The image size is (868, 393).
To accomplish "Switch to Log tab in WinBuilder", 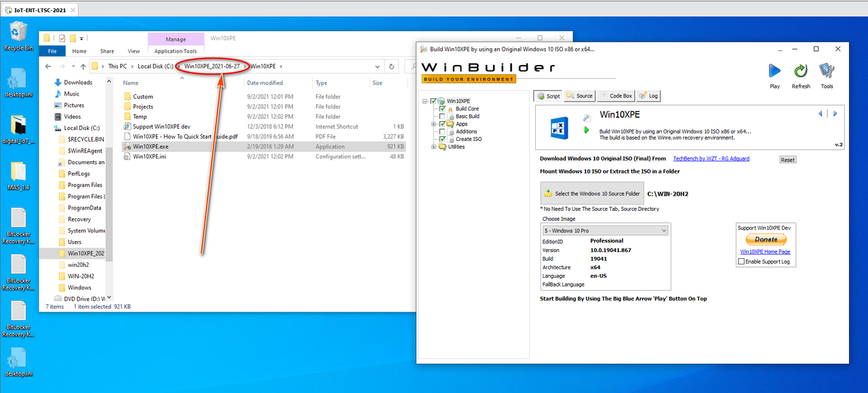I will coord(648,96).
